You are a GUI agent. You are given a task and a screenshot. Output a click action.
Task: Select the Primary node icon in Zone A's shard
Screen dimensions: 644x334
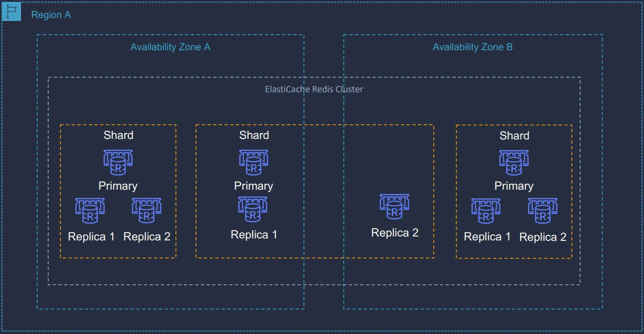118,163
